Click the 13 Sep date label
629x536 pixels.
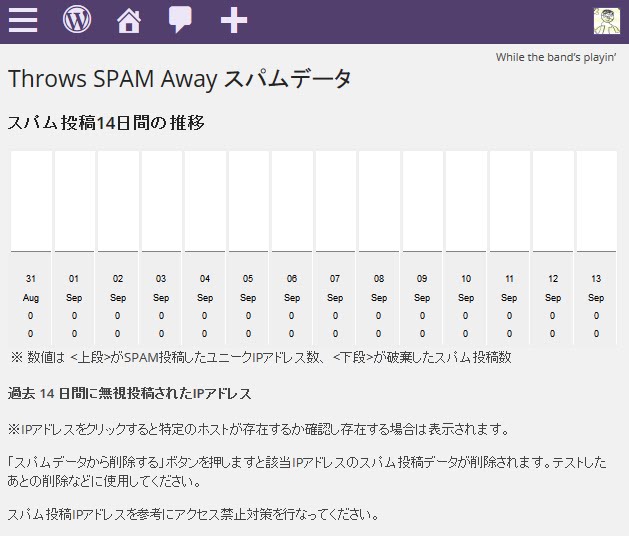[596, 288]
